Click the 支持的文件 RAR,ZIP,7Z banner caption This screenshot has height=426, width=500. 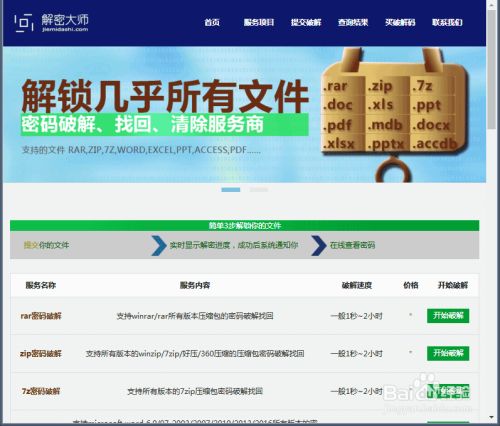141,150
